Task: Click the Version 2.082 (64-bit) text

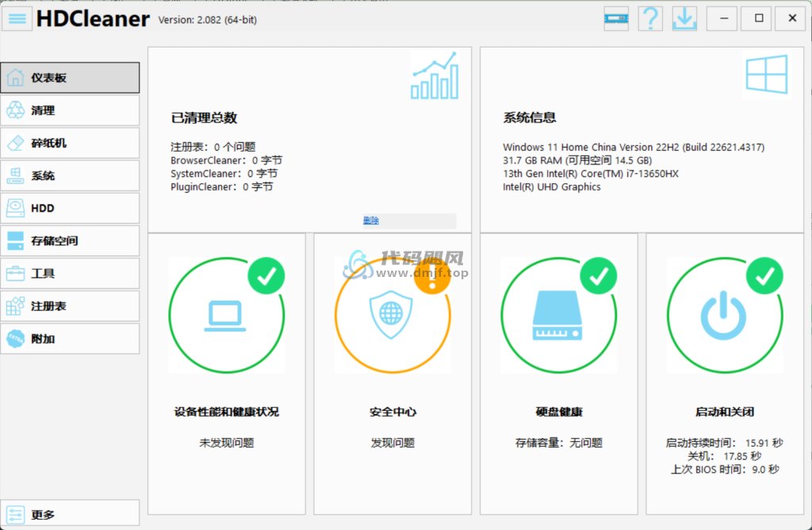Action: pos(208,20)
